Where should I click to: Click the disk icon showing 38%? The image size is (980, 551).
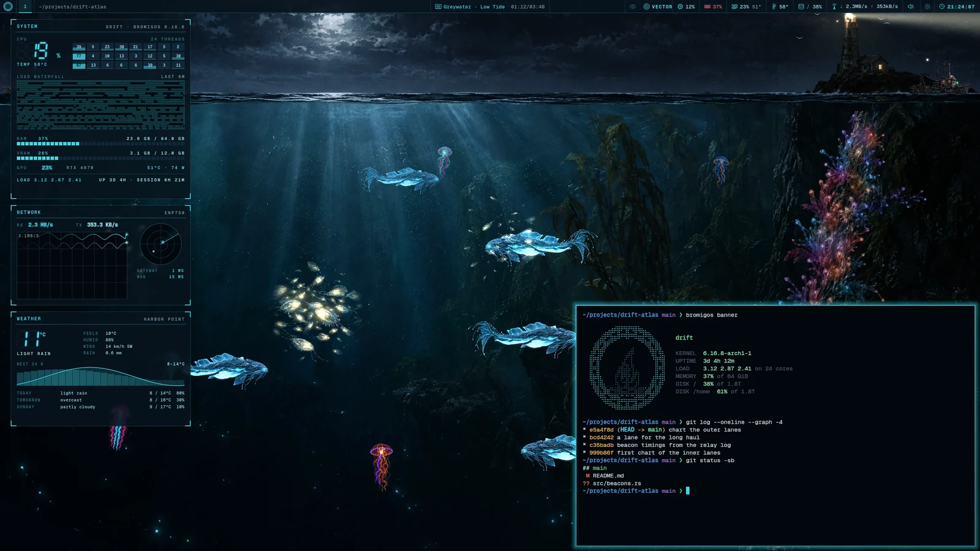pos(801,7)
